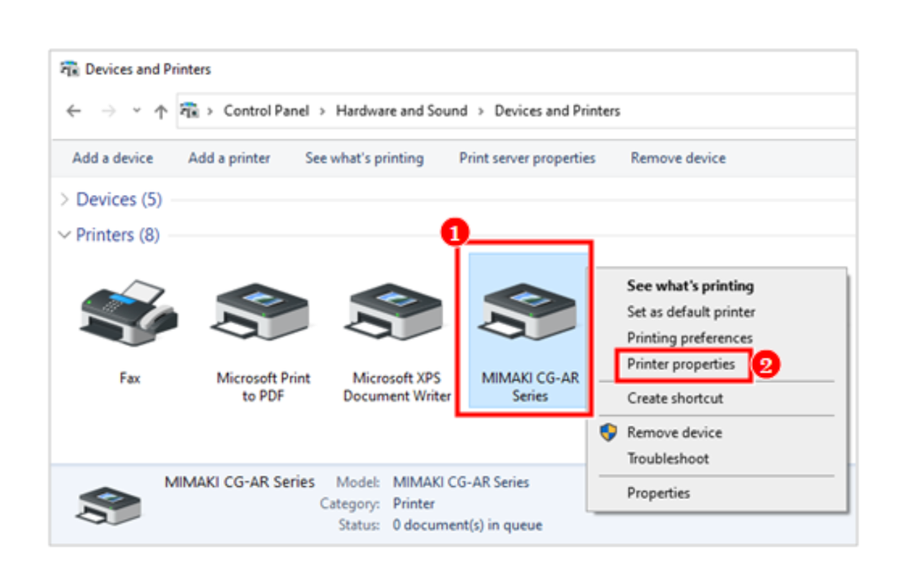The width and height of the screenshot is (924, 588).
Task: Click Remove device in the toolbar
Action: click(x=679, y=158)
